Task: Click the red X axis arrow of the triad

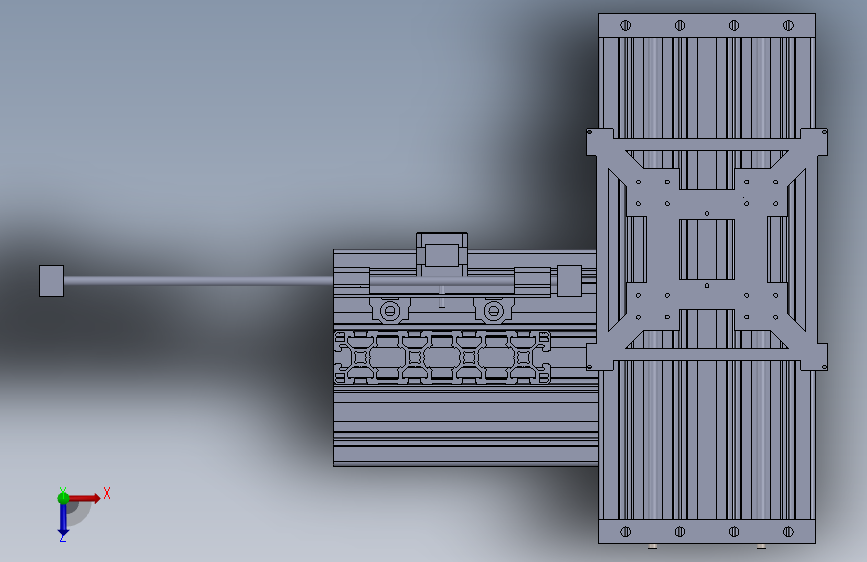Action: coord(84,498)
